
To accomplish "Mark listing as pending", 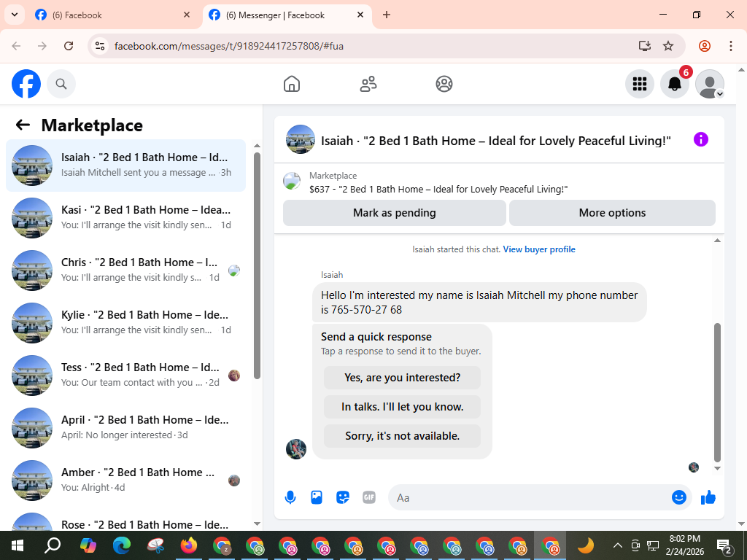I will (x=395, y=213).
